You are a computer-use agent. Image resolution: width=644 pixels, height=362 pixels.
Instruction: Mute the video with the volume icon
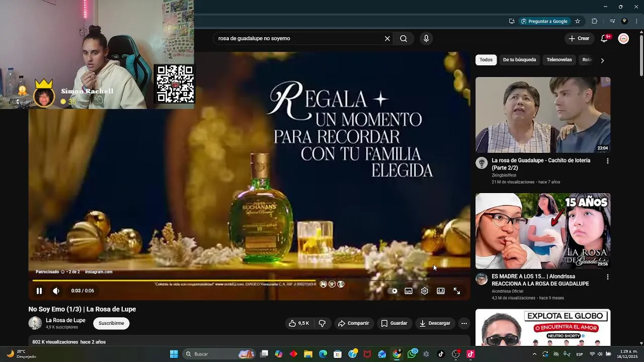pyautogui.click(x=56, y=291)
